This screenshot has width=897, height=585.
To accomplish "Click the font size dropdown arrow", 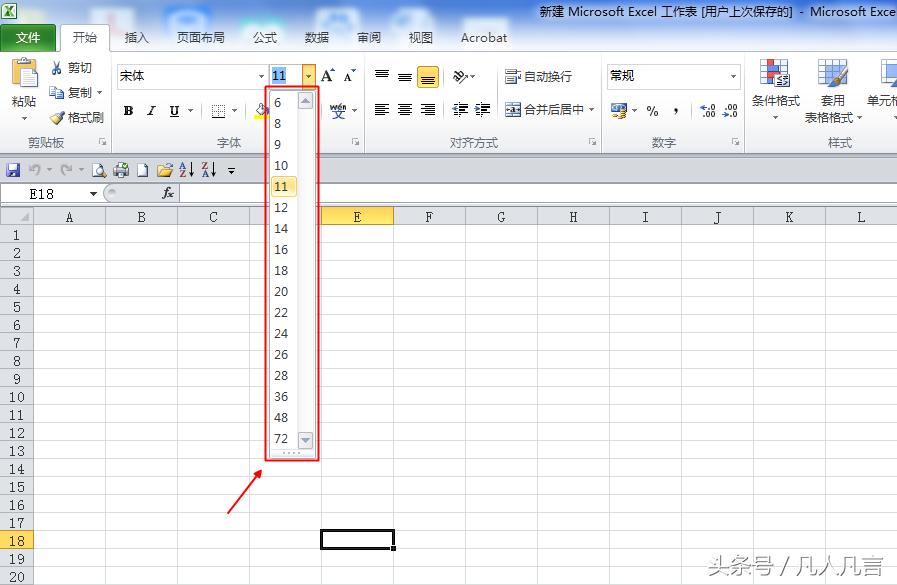I will tap(308, 75).
